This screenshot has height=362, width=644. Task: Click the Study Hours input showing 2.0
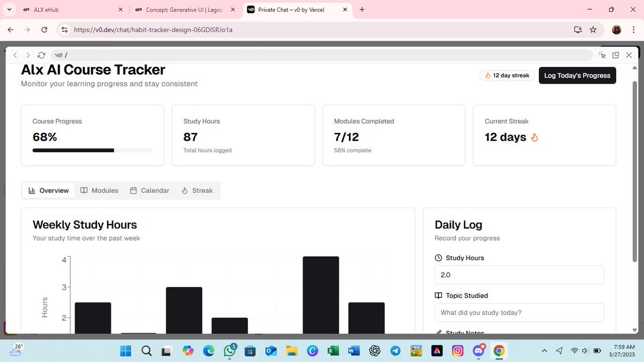[x=518, y=275]
